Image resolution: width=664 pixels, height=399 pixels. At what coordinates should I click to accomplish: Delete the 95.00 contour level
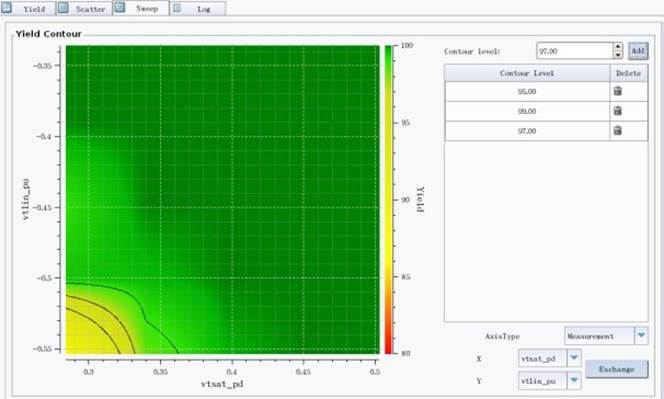coord(617,91)
